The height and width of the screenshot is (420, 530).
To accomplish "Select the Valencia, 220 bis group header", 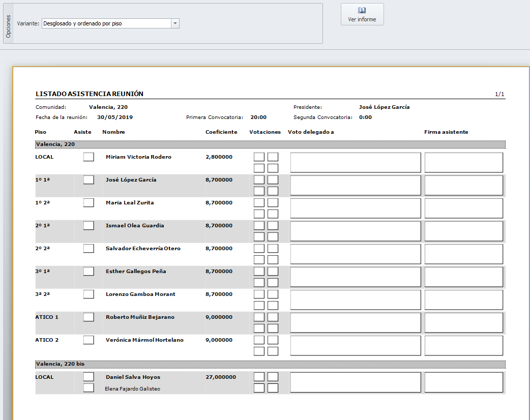I will [x=270, y=365].
